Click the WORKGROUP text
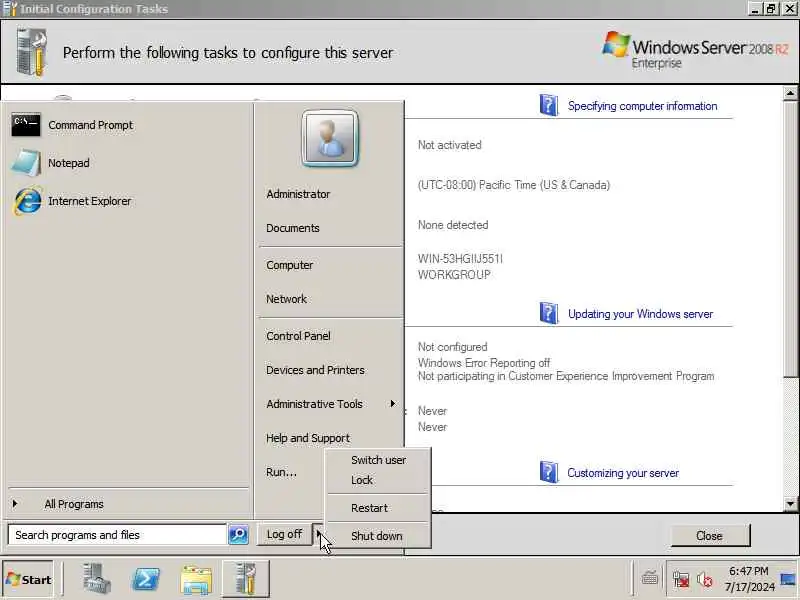The width and height of the screenshot is (800, 600). click(454, 274)
